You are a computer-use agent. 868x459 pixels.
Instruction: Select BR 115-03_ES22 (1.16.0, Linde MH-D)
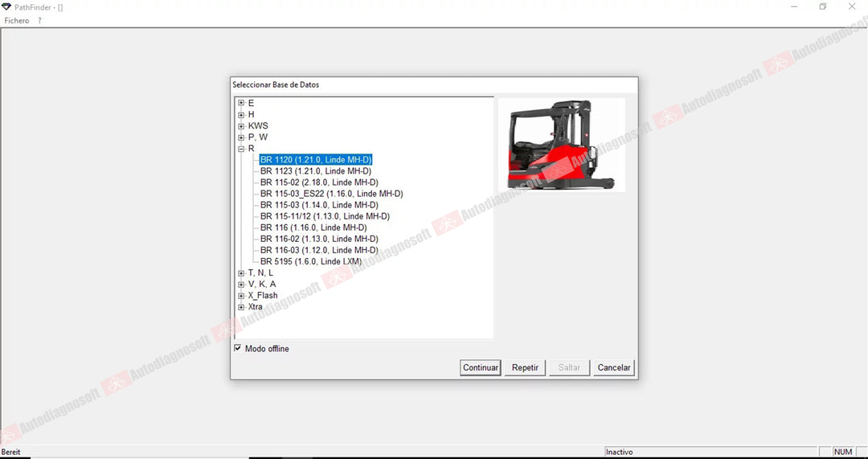(332, 194)
